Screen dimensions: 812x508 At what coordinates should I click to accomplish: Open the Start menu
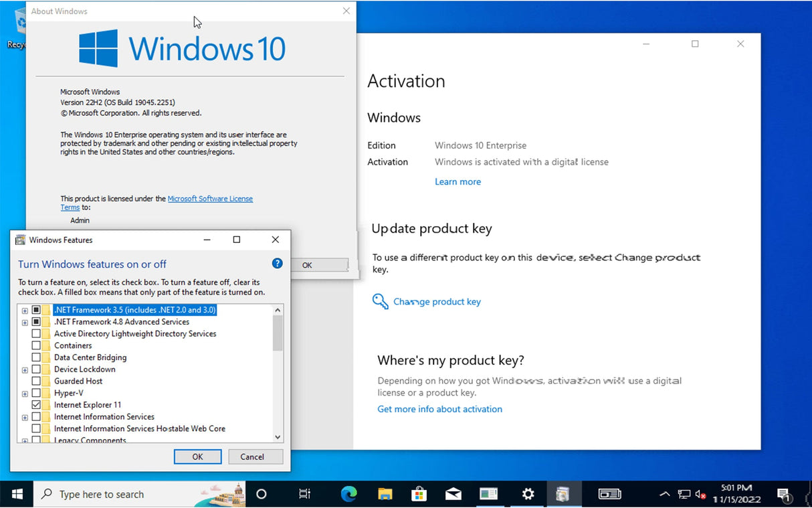(16, 494)
